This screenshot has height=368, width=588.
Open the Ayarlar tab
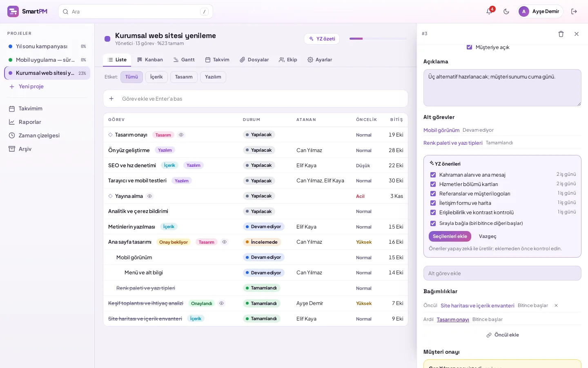point(320,60)
